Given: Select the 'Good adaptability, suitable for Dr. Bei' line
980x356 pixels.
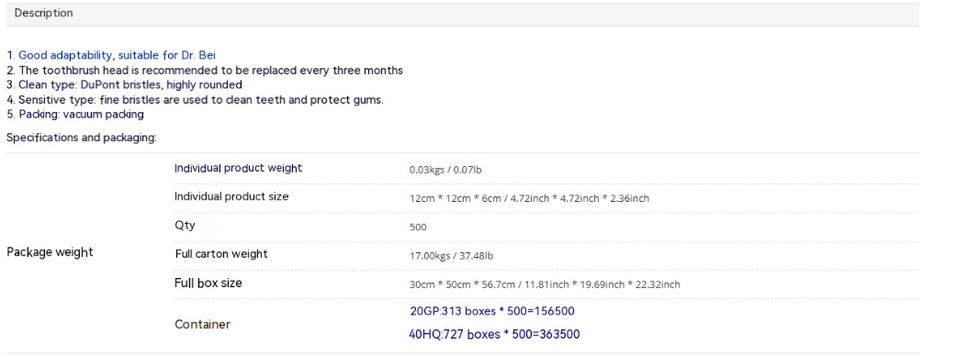Looking at the screenshot, I should (x=111, y=56).
